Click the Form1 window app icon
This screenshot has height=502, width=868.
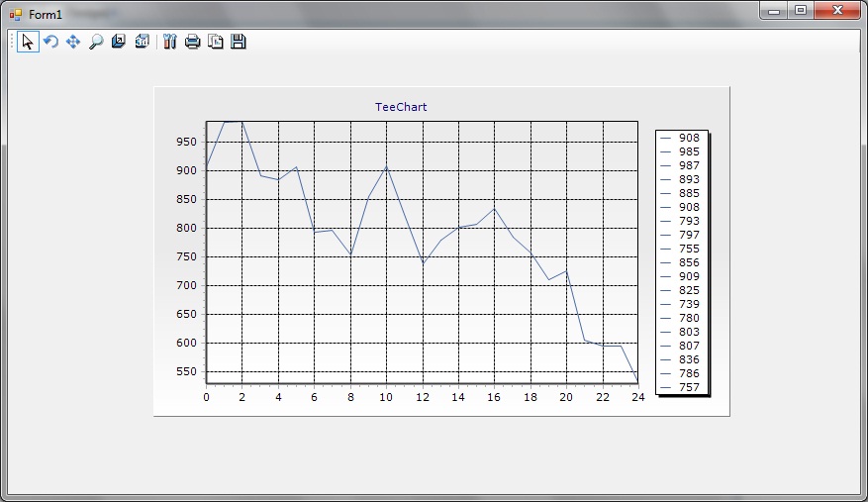[x=16, y=15]
